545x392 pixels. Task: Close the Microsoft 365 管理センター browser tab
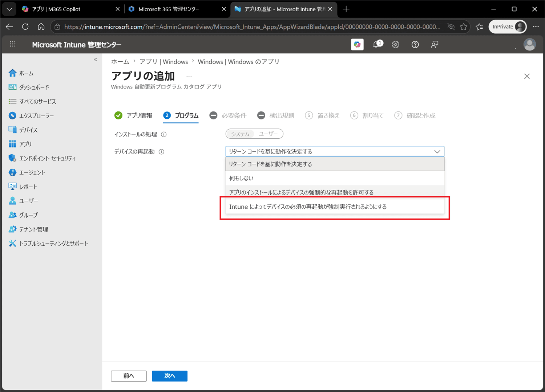pos(224,9)
